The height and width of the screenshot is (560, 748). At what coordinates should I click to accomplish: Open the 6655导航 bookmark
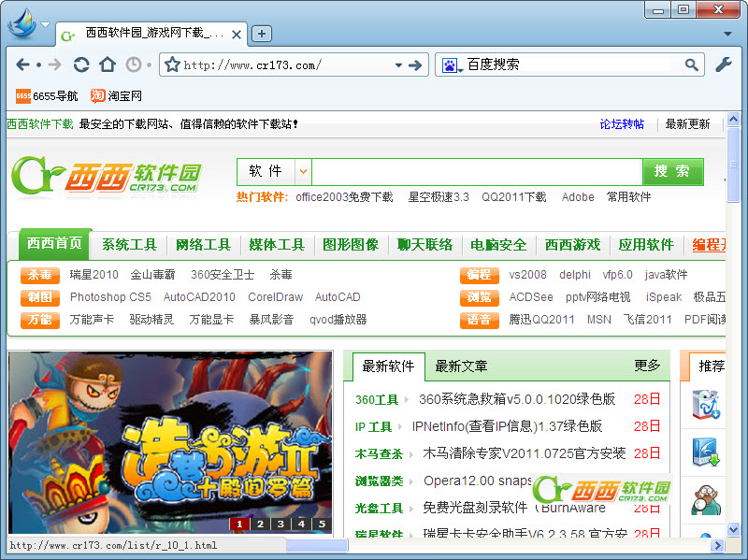pyautogui.click(x=47, y=96)
